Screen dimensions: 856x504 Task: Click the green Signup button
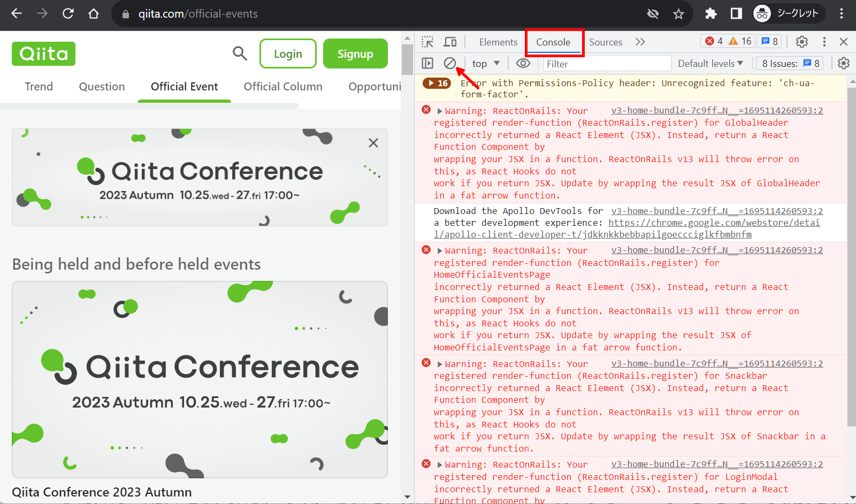(355, 54)
